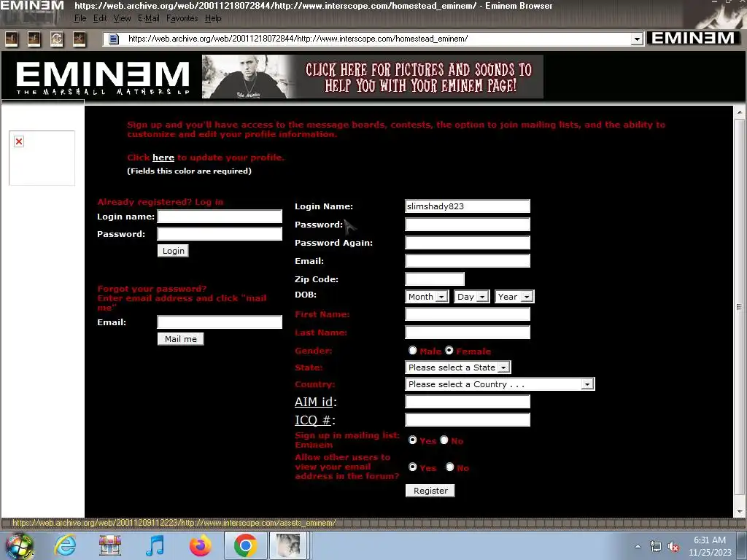Select the Female gender radio button
This screenshot has width=747, height=560.
point(449,351)
